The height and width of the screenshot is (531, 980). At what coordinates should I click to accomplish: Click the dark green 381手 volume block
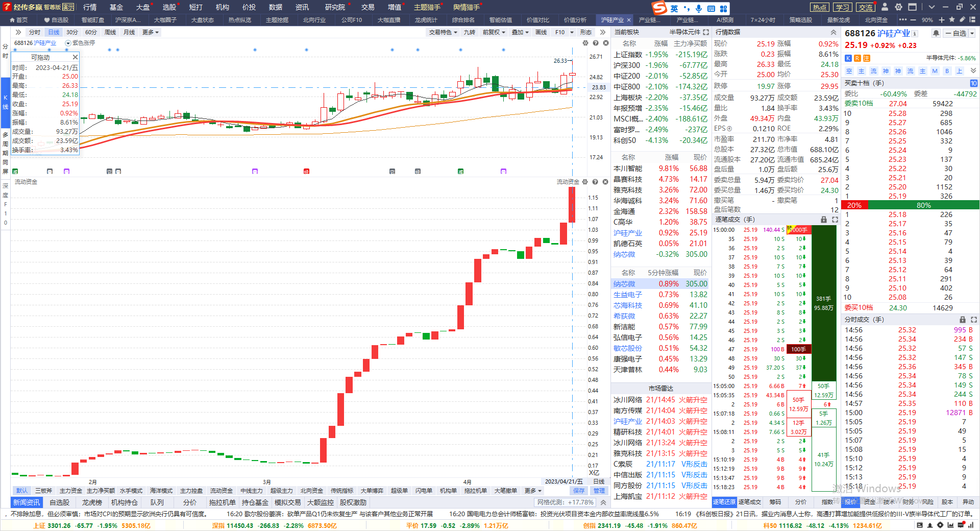coord(824,303)
